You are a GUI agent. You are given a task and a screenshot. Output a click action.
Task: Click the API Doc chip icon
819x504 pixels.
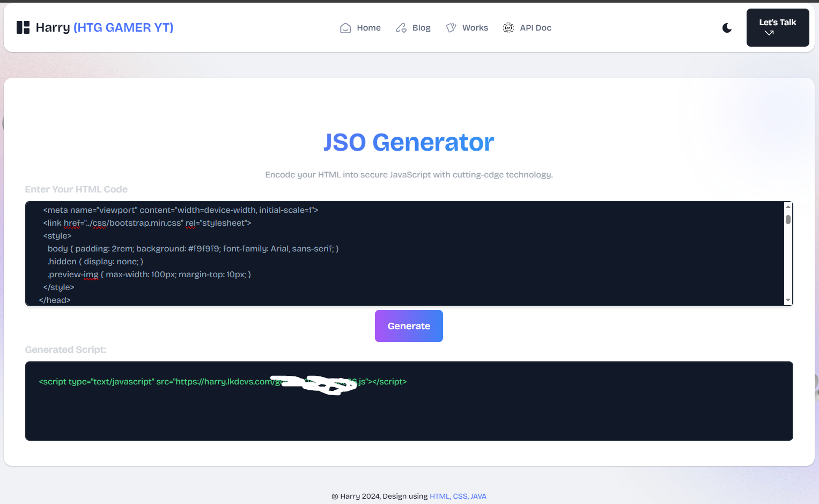tap(508, 28)
